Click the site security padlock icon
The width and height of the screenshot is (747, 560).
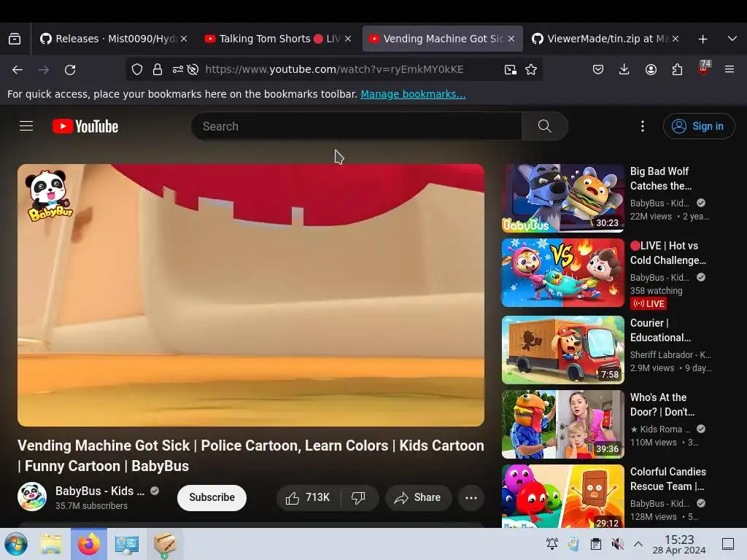click(158, 69)
